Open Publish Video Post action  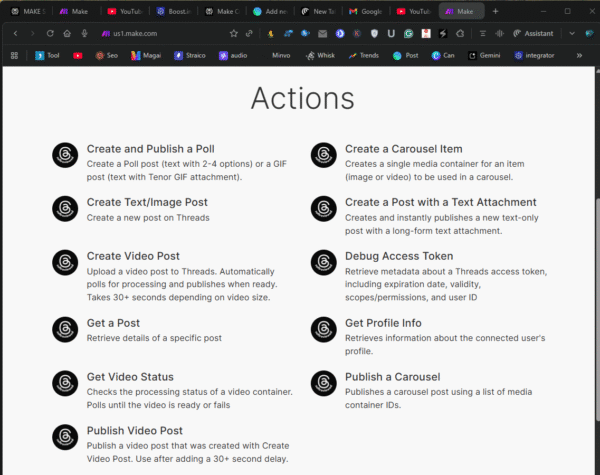pos(135,431)
